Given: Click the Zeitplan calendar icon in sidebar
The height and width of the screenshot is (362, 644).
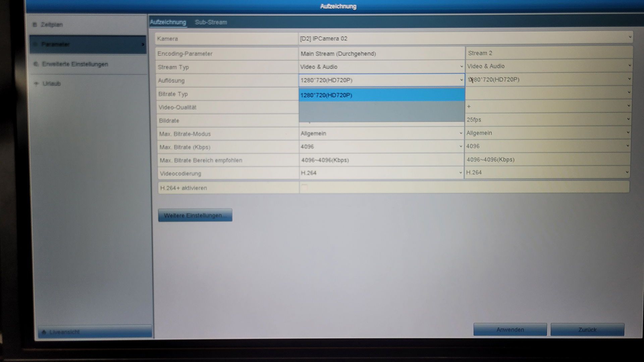Looking at the screenshot, I should tap(35, 25).
